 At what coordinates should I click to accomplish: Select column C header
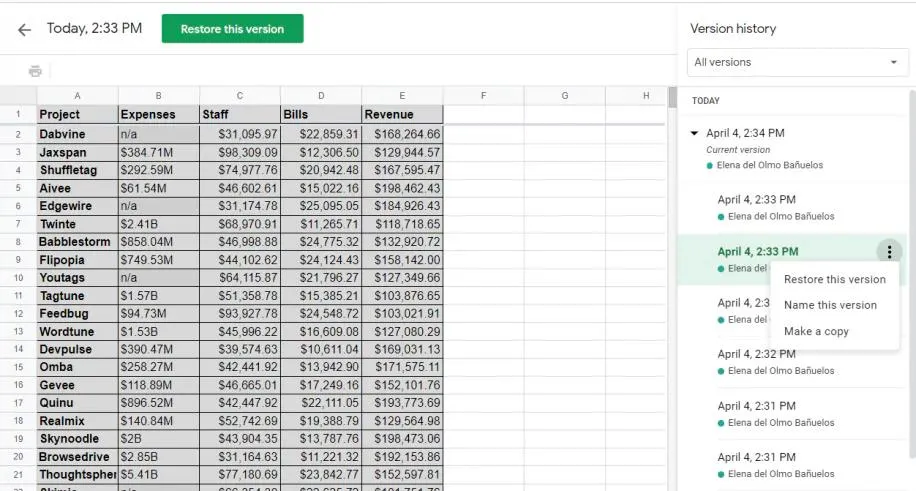coord(240,95)
